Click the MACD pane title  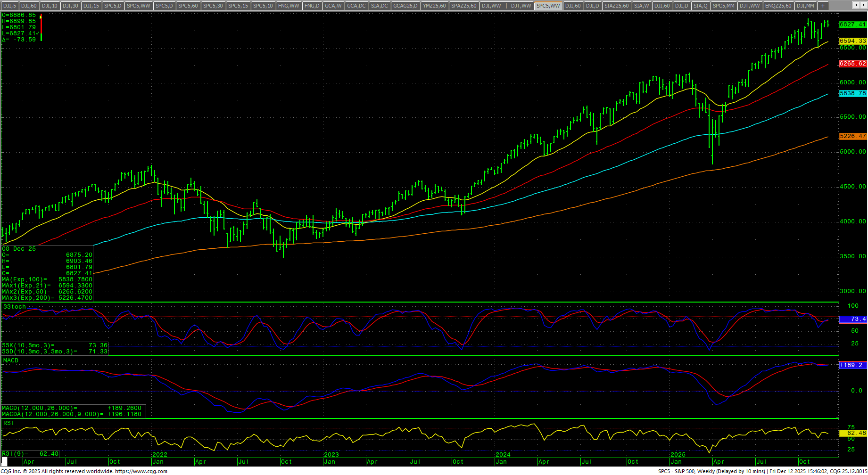11,360
